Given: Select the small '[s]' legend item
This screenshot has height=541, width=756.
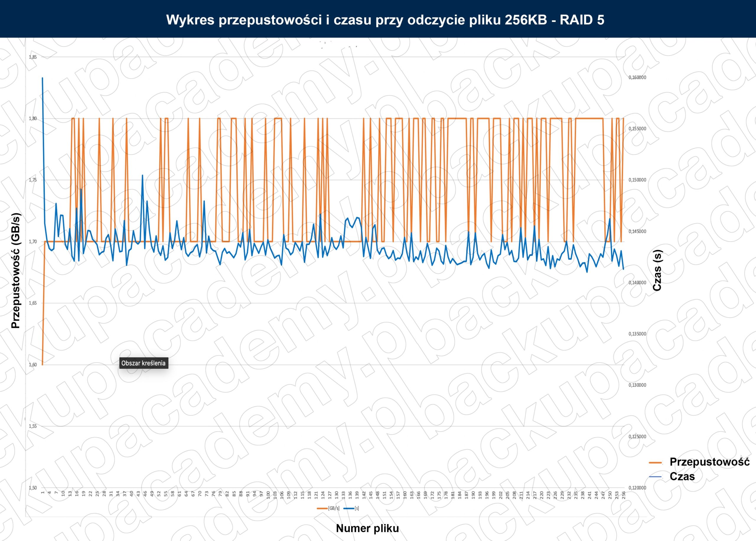Looking at the screenshot, I should click(351, 508).
